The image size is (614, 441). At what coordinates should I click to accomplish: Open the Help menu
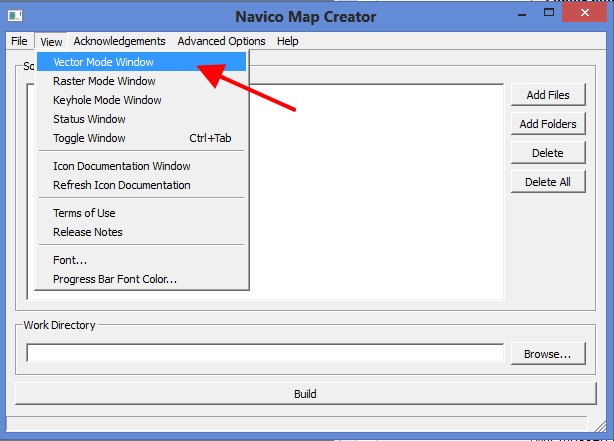coord(288,41)
